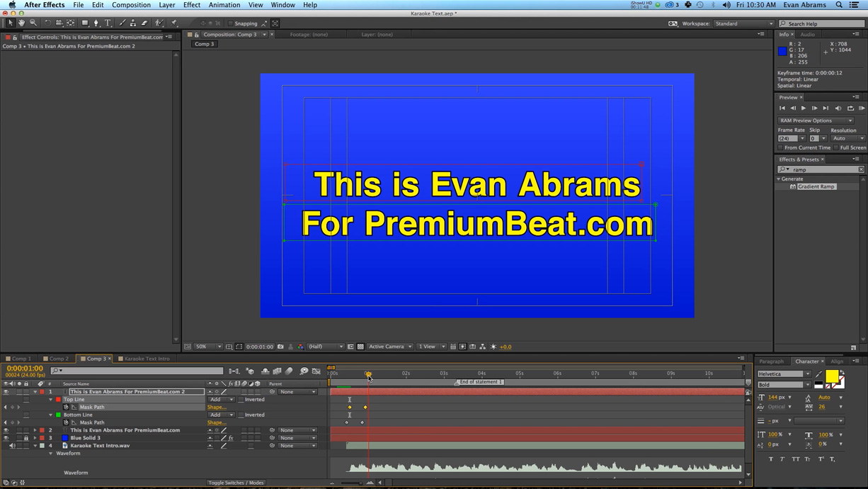
Task: Check Inverted for Top Line mask
Action: tap(241, 400)
